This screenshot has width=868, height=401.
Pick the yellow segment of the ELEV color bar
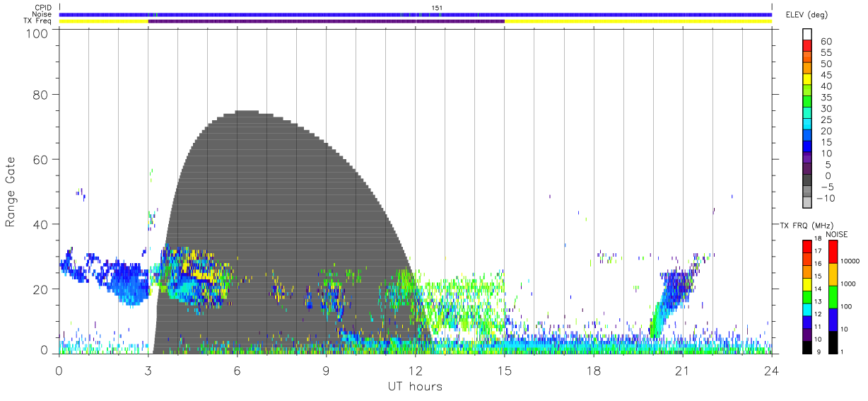click(x=808, y=80)
